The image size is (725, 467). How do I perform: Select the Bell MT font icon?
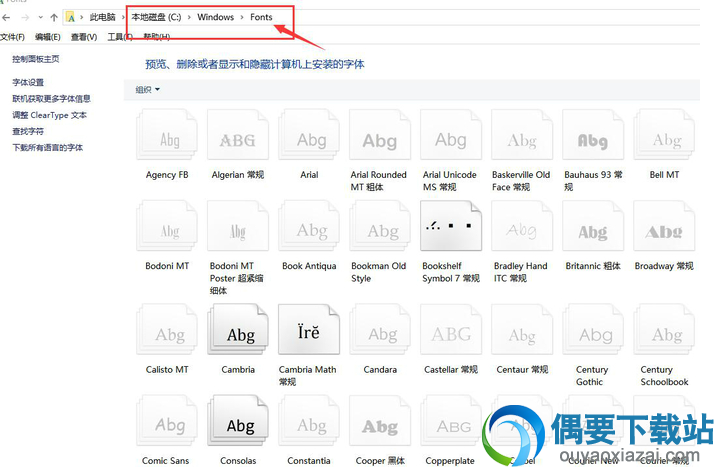click(664, 135)
